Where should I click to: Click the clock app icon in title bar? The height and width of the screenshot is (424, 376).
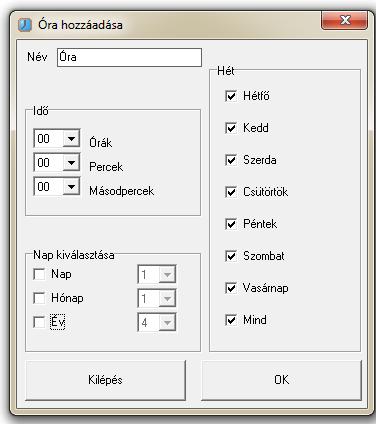(25, 25)
